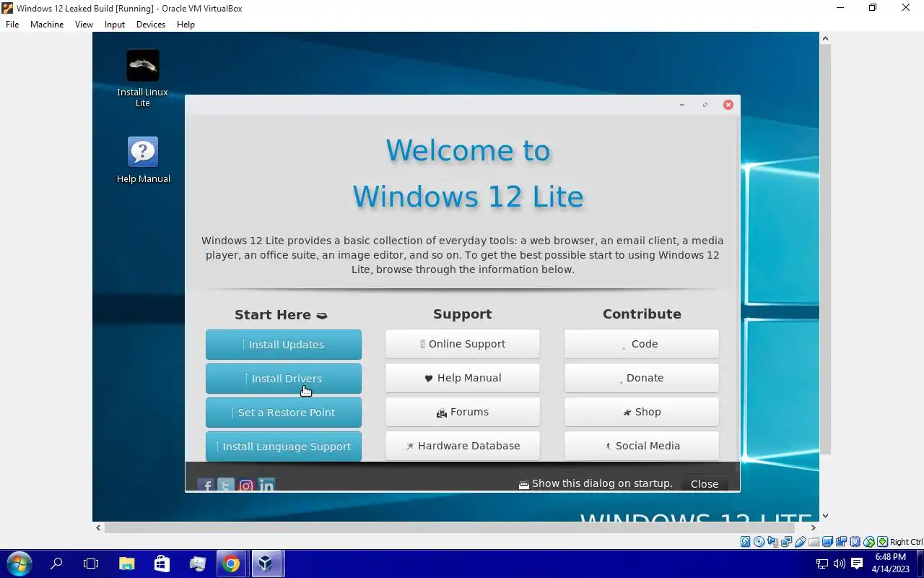This screenshot has width=924, height=578.
Task: Close the welcome dialog with red X
Action: [x=728, y=105]
